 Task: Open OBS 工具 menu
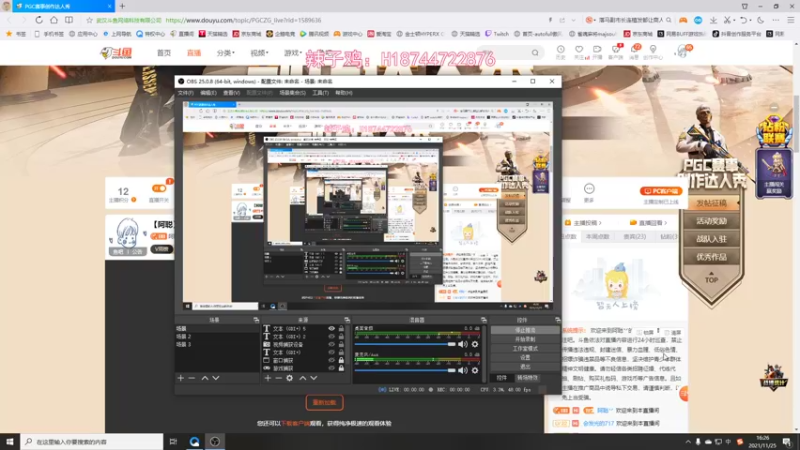click(x=320, y=93)
